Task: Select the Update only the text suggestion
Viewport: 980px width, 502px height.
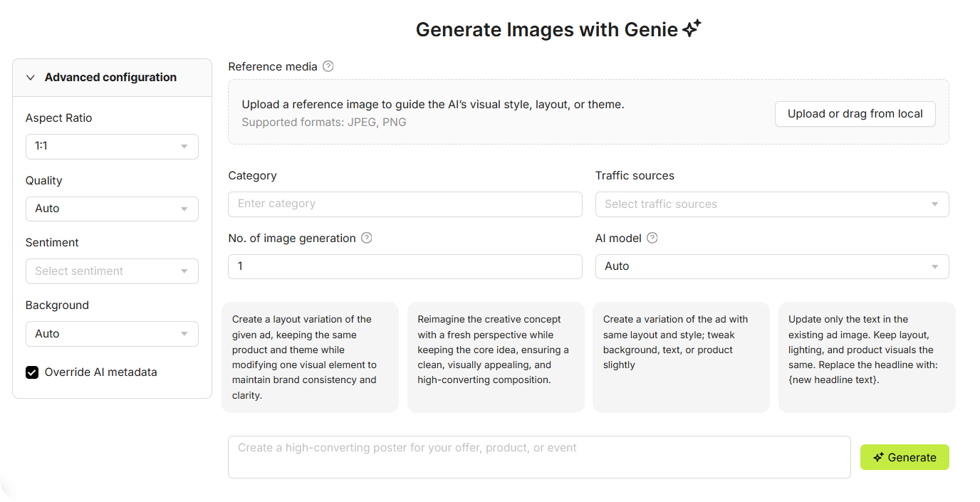Action: pos(866,357)
